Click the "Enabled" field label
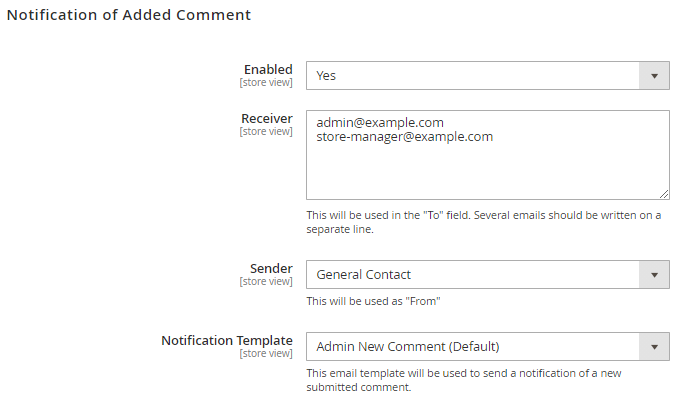 268,69
